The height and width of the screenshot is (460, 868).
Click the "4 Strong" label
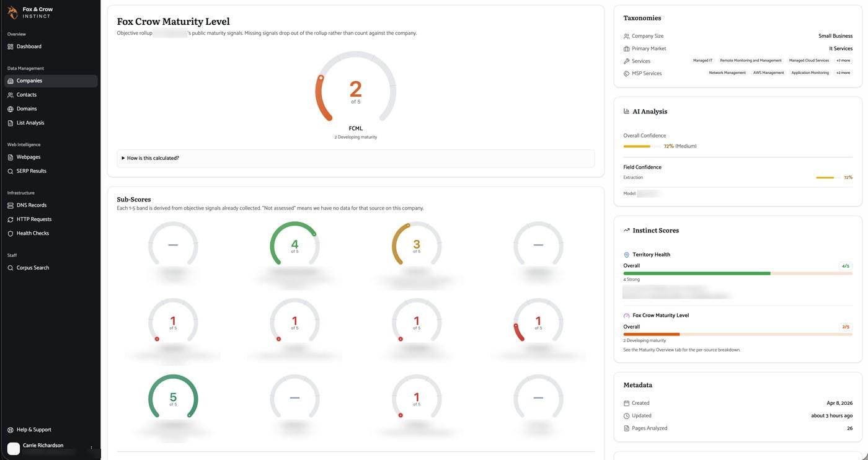[631, 280]
